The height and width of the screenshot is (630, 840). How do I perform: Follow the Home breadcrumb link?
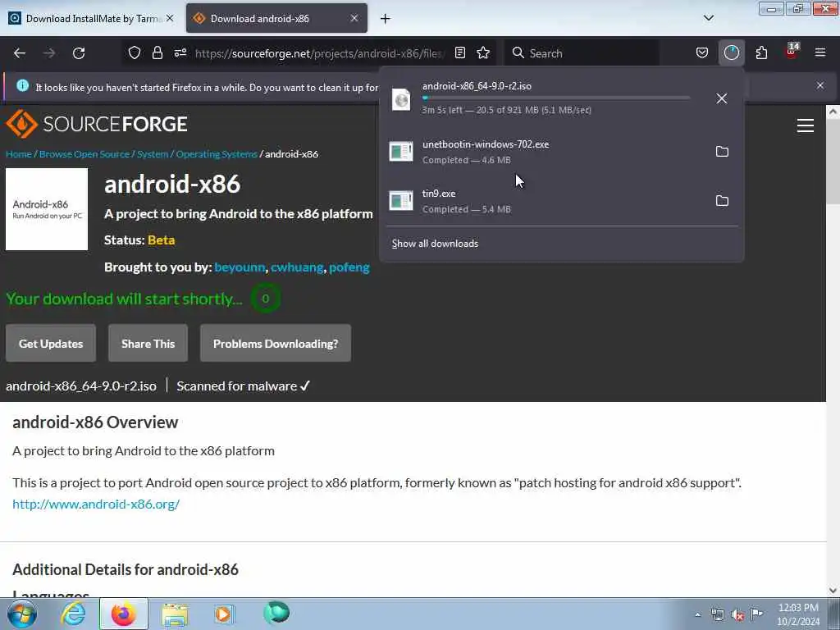[19, 154]
